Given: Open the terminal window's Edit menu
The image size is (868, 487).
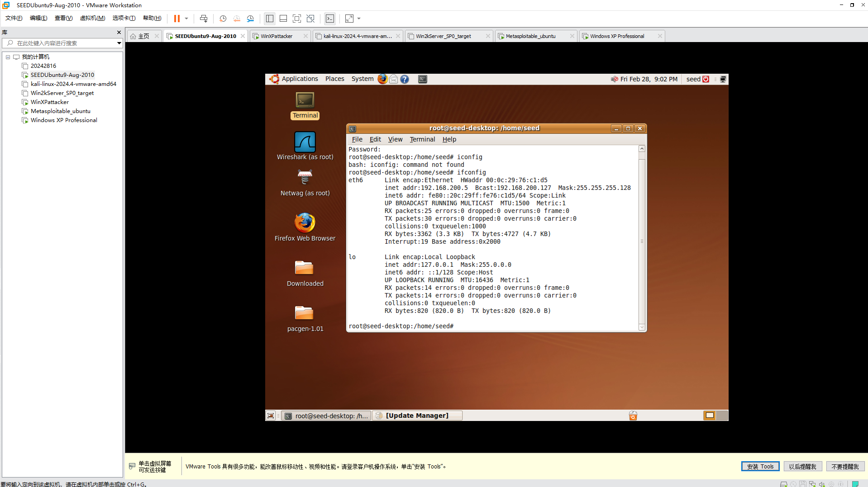Looking at the screenshot, I should tap(375, 139).
